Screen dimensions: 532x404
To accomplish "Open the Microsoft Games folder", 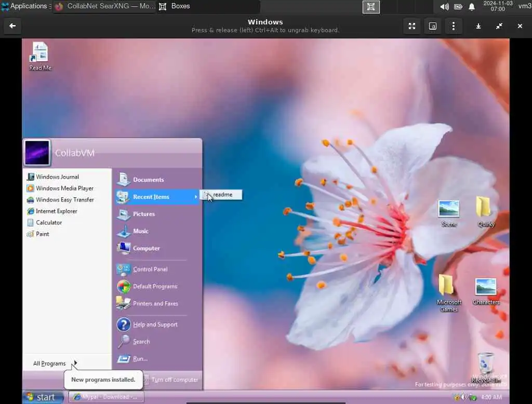I will click(x=449, y=293).
